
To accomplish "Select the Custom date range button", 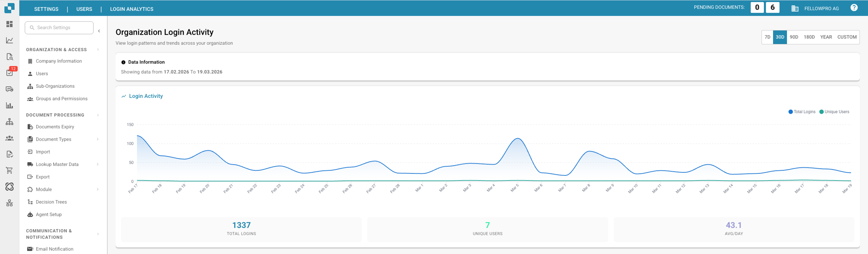I will (847, 37).
